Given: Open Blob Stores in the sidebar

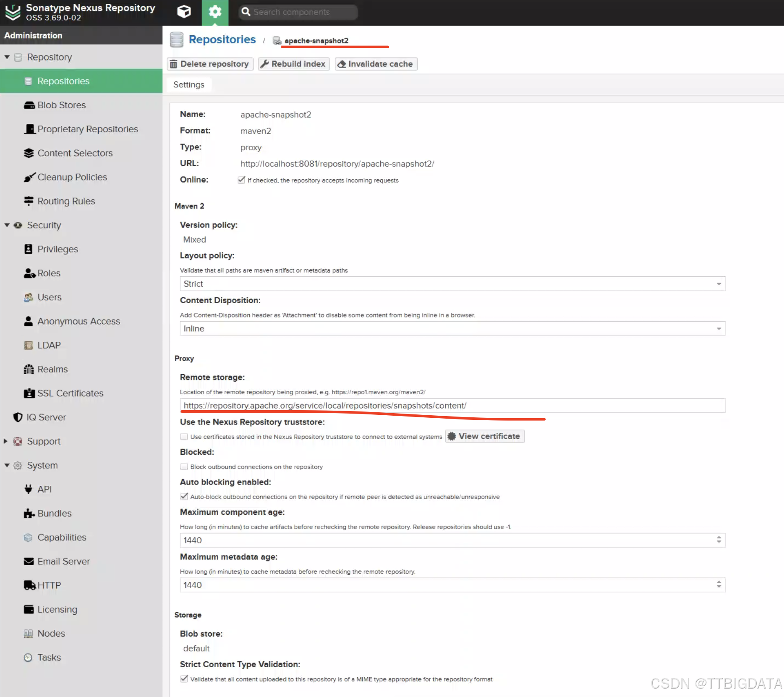Looking at the screenshot, I should click(x=81, y=105).
